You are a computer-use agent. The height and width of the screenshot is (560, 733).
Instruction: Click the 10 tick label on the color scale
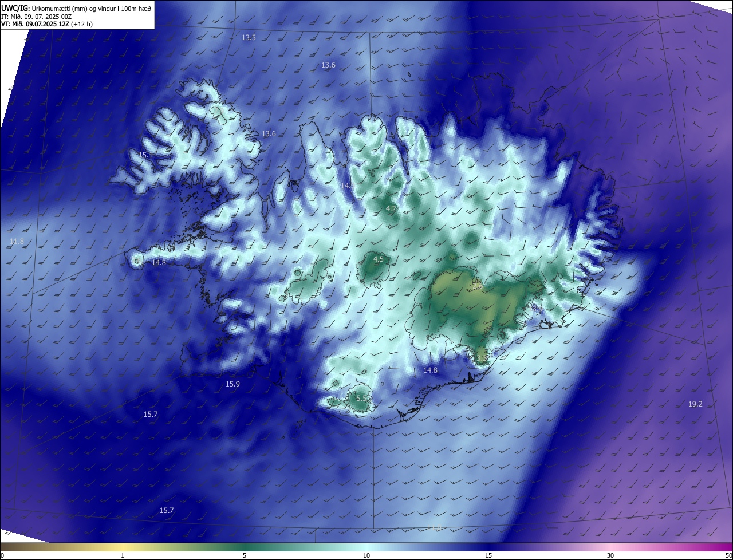366,555
